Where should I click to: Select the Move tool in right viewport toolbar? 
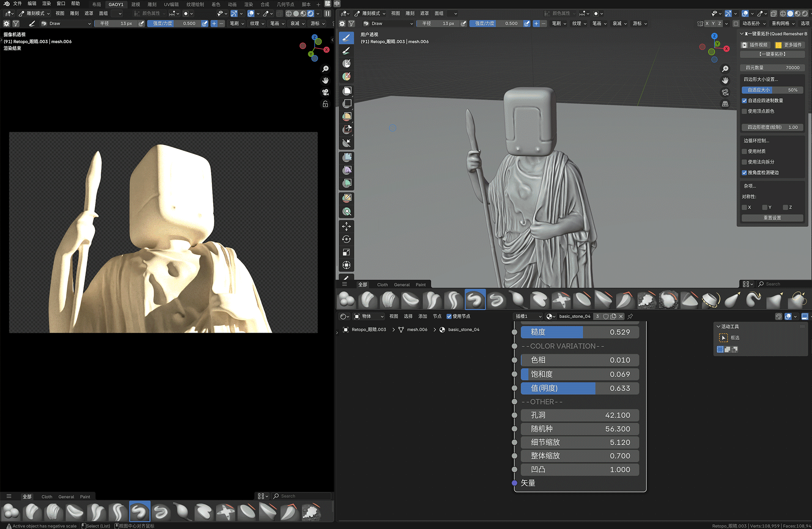[346, 226]
